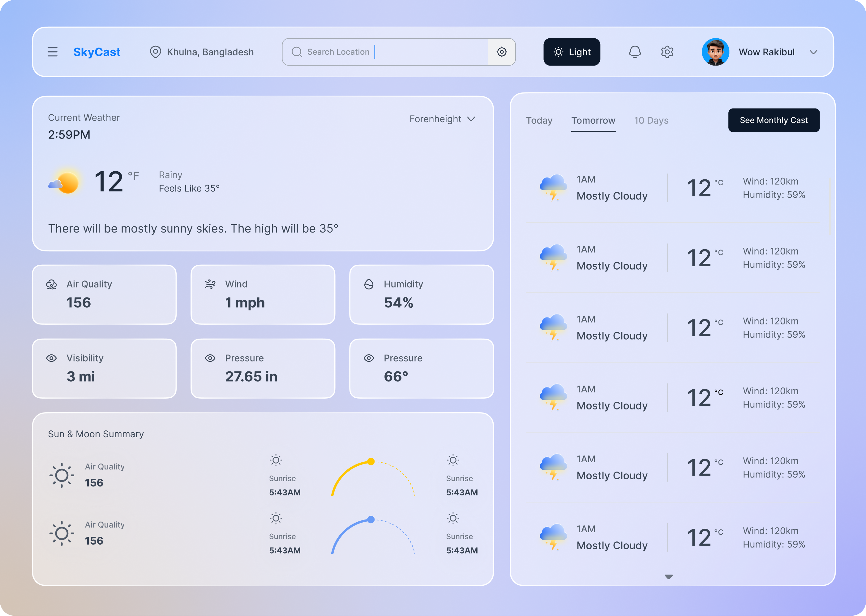Click the location pin icon near Khulna, Bangladesh
The image size is (866, 616).
click(x=156, y=52)
